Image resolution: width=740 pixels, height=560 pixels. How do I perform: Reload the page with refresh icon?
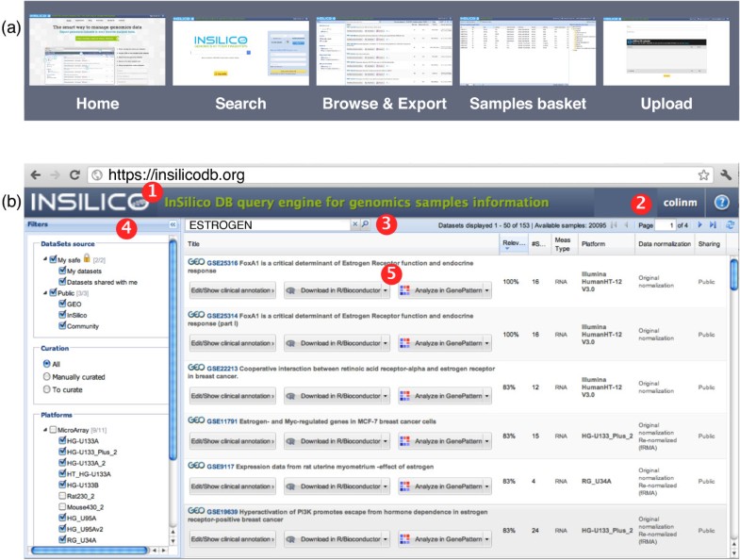(74, 175)
